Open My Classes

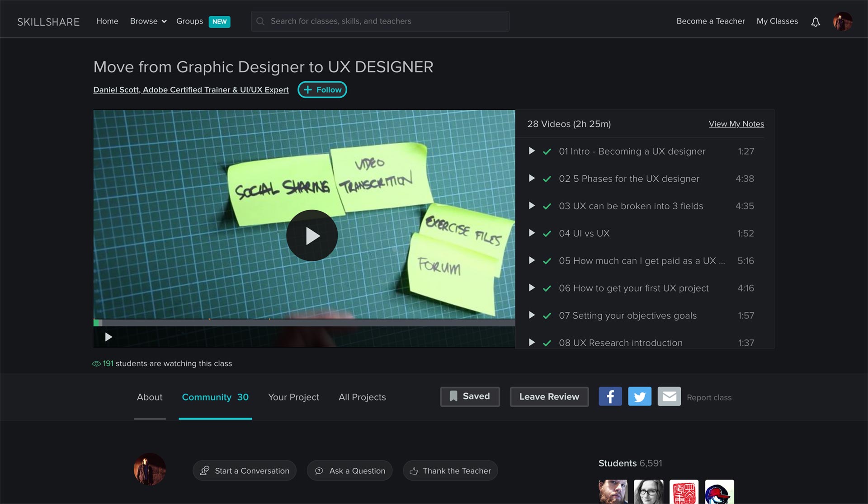777,21
